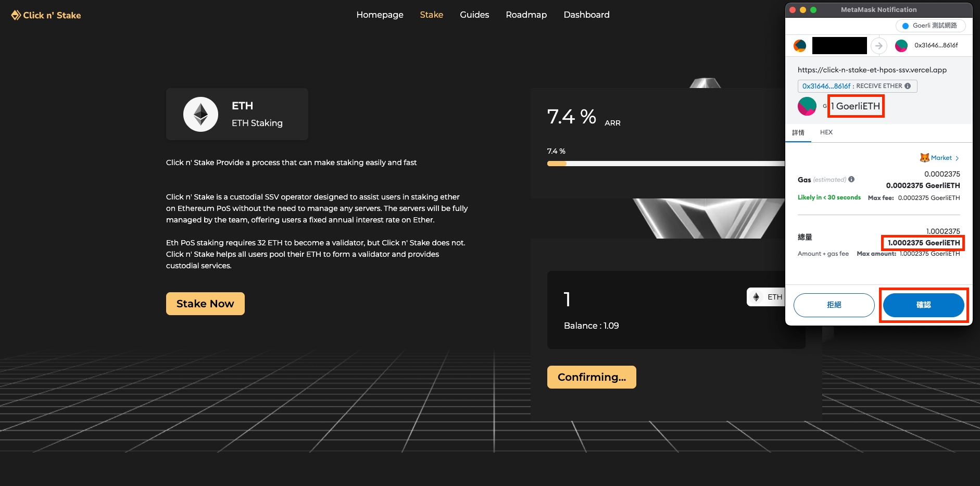
Task: Select the 詳情 details tab
Action: (x=798, y=133)
